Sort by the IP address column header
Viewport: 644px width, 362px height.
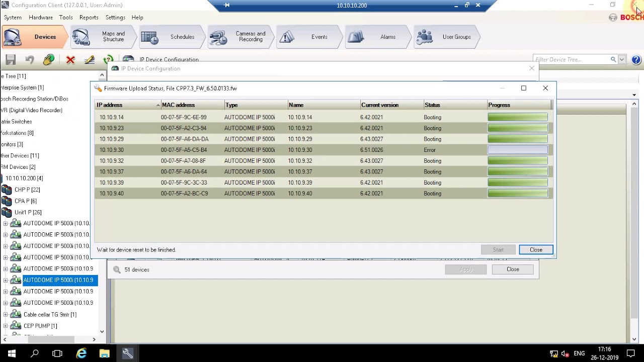(x=128, y=105)
